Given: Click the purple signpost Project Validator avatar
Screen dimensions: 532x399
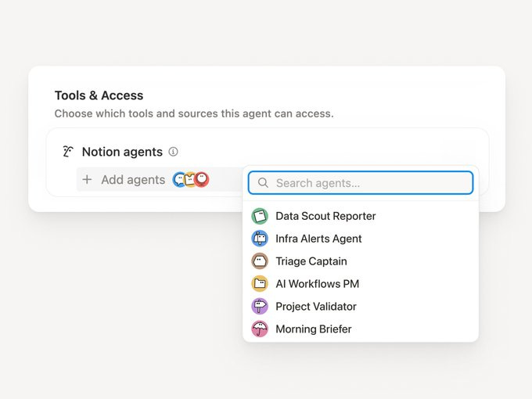Looking at the screenshot, I should pos(260,307).
